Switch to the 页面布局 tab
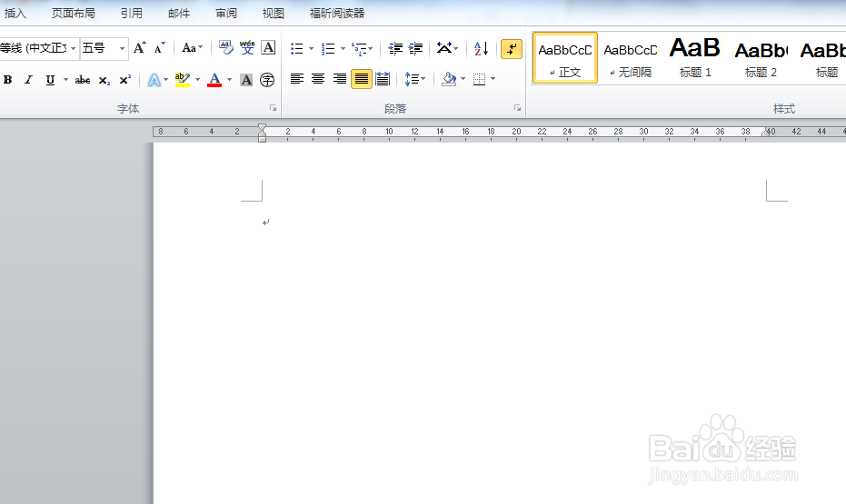The height and width of the screenshot is (504, 846). [73, 13]
